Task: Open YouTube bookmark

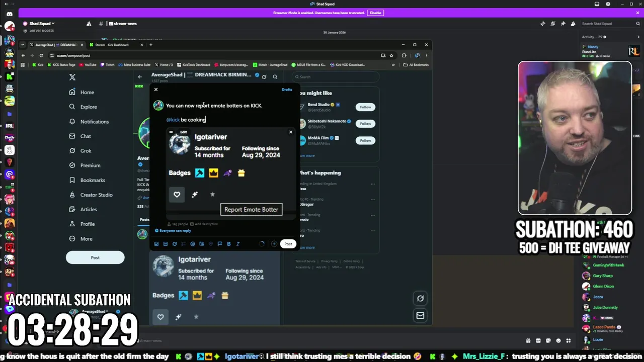Action: (88, 65)
